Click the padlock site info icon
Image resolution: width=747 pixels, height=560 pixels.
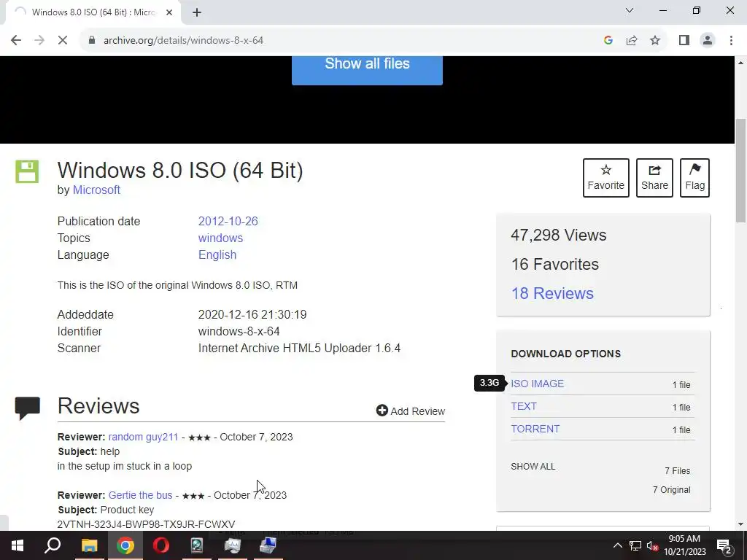[x=92, y=41]
